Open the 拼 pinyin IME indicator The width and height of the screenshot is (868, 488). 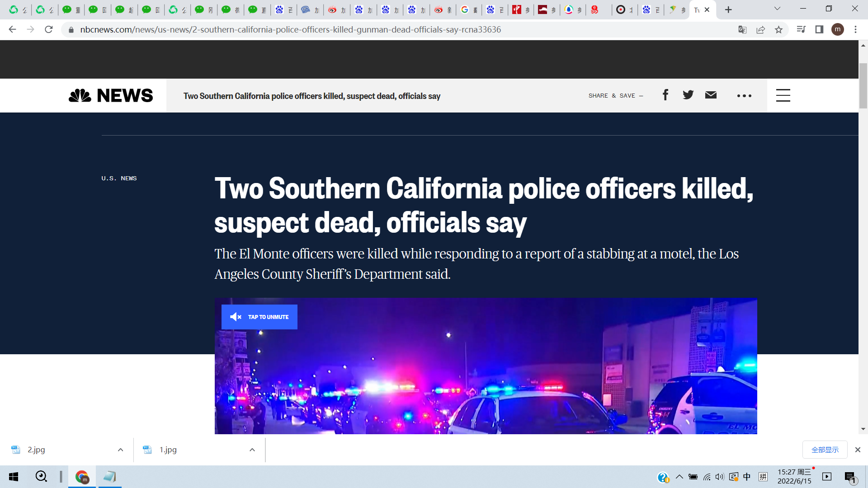tap(763, 477)
